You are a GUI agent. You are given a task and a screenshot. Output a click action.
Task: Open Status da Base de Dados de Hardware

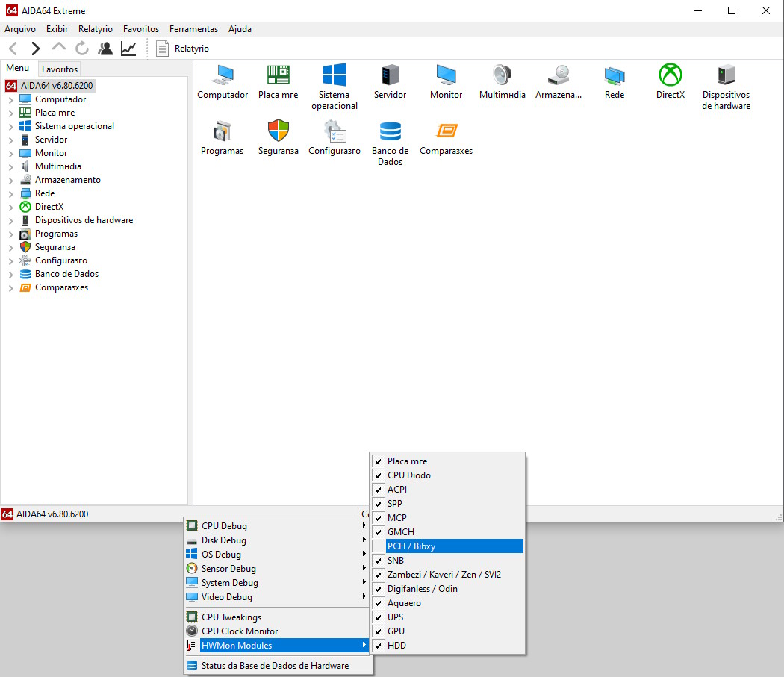pos(277,666)
